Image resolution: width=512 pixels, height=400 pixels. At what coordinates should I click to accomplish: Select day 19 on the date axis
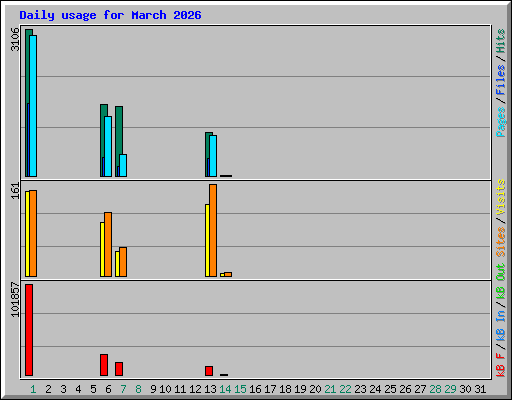(x=300, y=389)
